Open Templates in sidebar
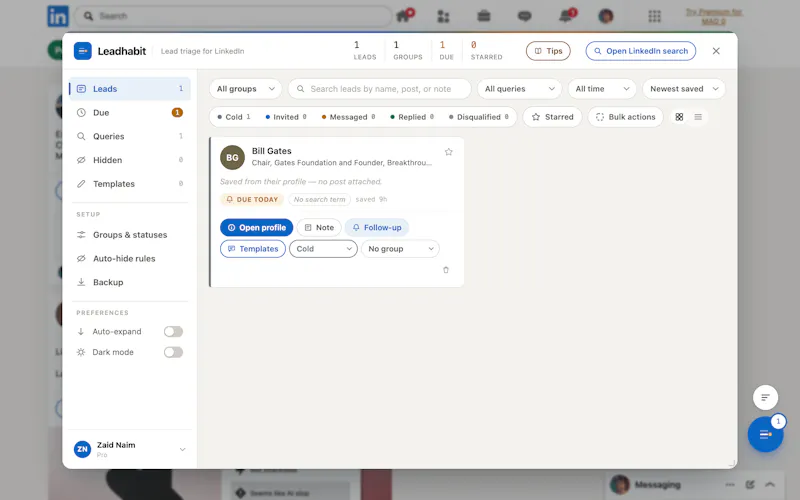The height and width of the screenshot is (500, 800). click(x=130, y=184)
